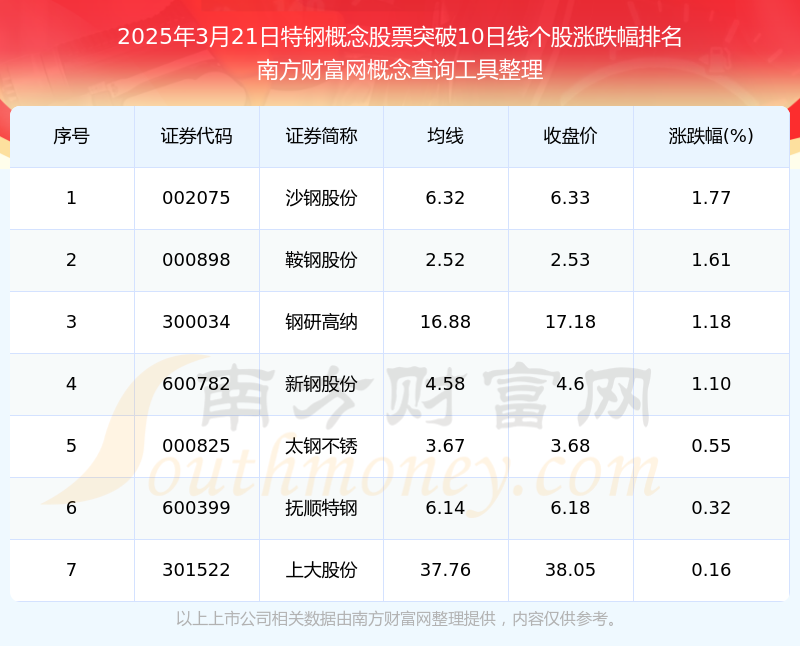Viewport: 800px width, 646px height.
Task: Click closing price 2.53
Action: pyautogui.click(x=570, y=260)
